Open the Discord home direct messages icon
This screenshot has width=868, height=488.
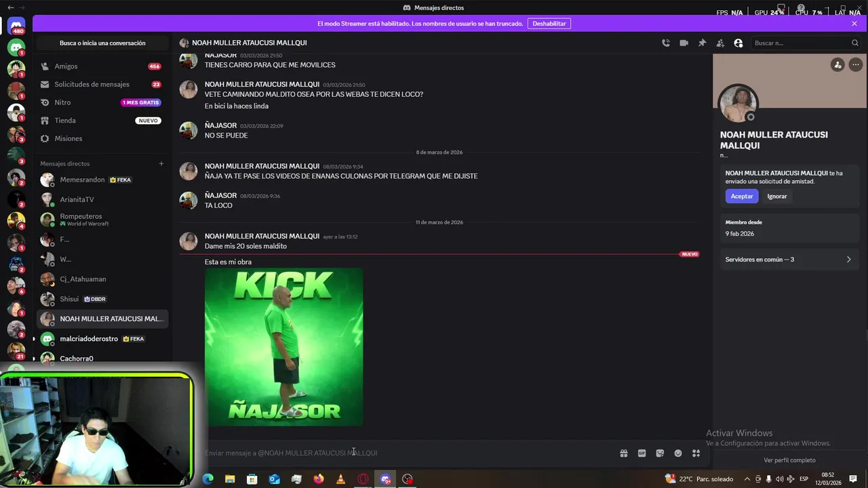coord(16,26)
